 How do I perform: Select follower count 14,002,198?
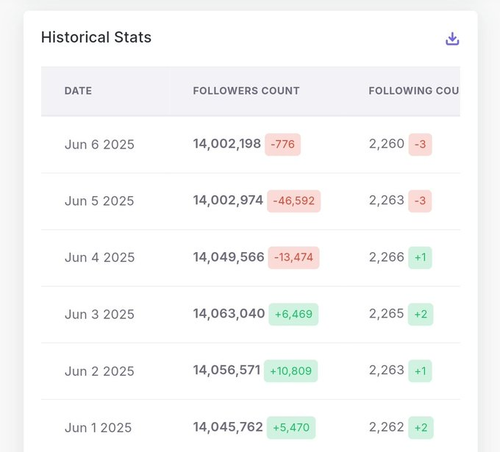pyautogui.click(x=227, y=144)
